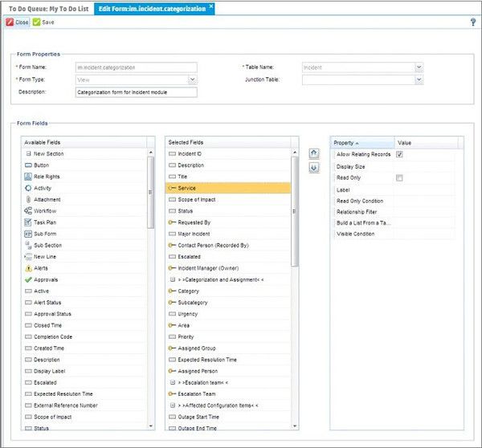Click the key icon beside Category
The height and width of the screenshot is (448, 482).
pos(172,291)
